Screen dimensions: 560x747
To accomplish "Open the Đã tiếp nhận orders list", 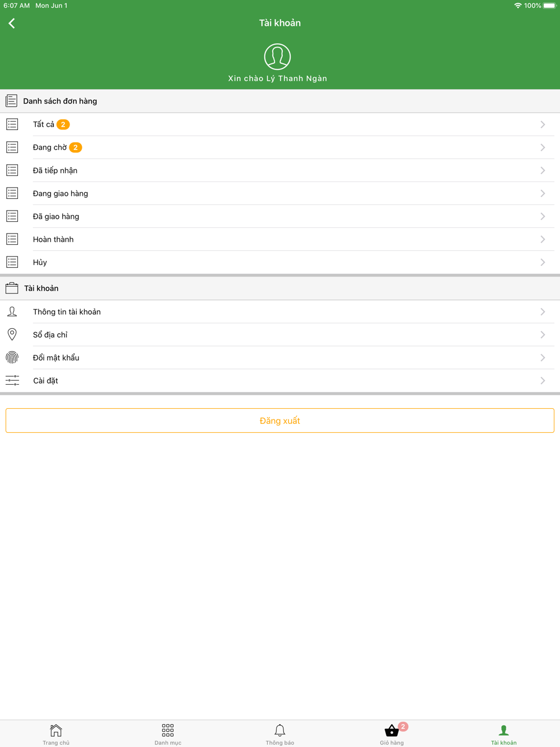I will pos(280,170).
